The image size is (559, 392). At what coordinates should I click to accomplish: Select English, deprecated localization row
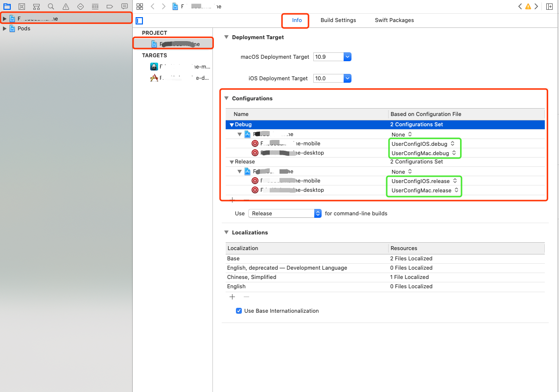pyautogui.click(x=385, y=268)
